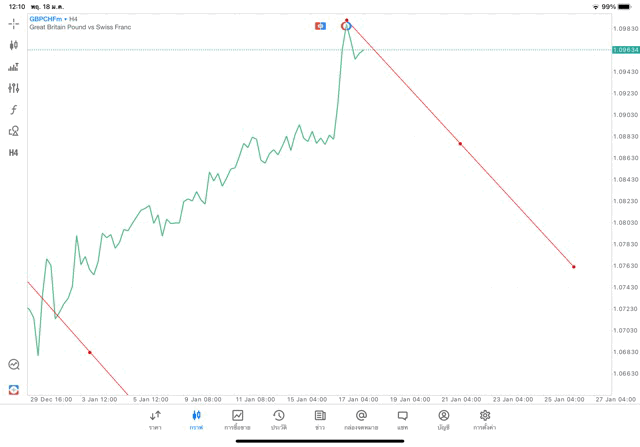Screen dimensions: 640x447
Task: Click the current price label 1.09634
Action: (x=626, y=49)
